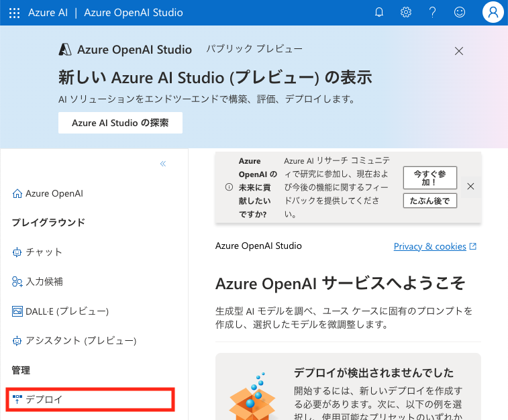Open the account profile avatar

(493, 13)
